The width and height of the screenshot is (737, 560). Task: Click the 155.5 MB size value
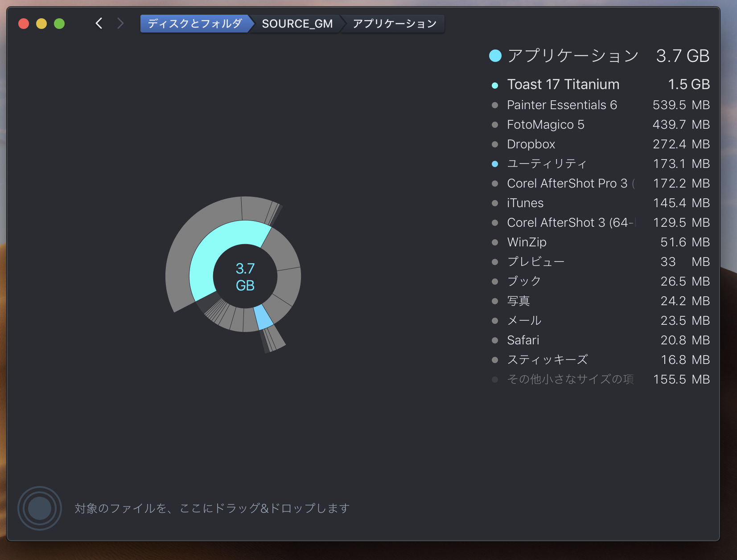(x=681, y=380)
